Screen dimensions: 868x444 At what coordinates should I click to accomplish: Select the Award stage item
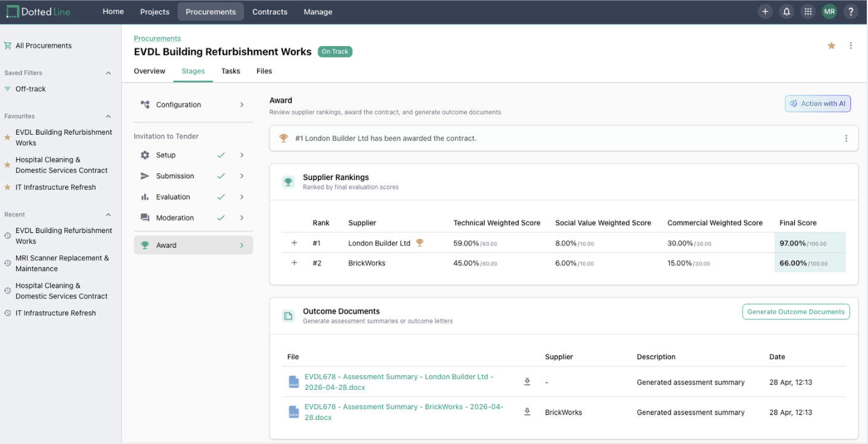(x=193, y=245)
